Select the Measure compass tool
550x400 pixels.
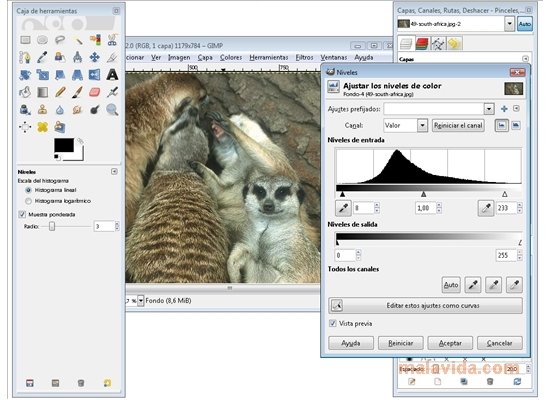coord(78,57)
